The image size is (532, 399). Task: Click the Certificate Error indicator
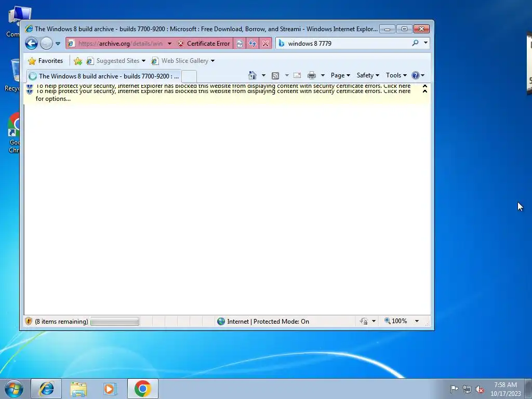[205, 44]
